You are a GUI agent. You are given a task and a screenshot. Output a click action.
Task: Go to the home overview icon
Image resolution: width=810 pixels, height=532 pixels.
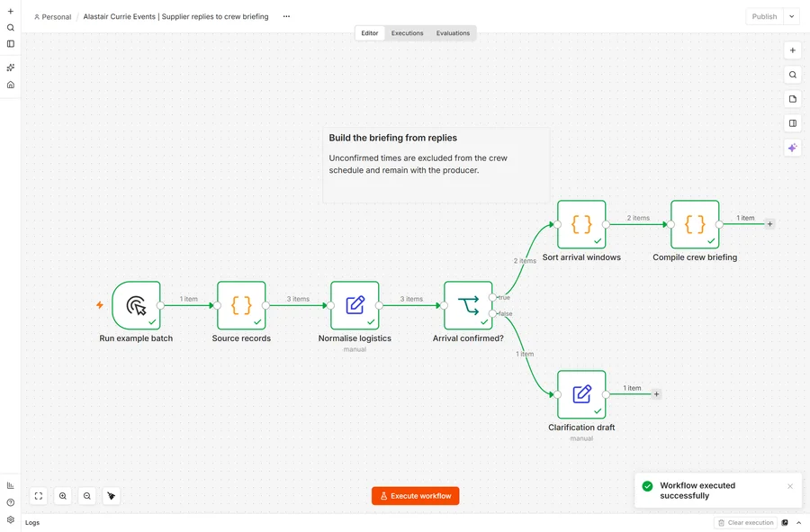(10, 85)
